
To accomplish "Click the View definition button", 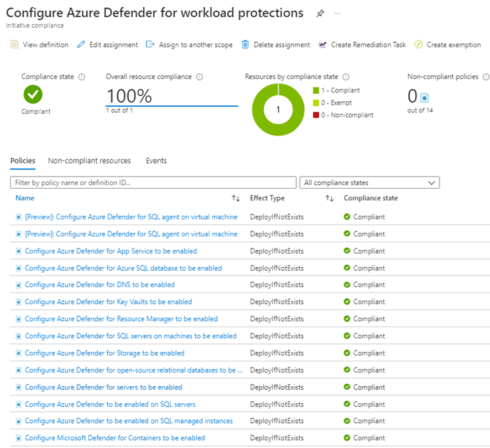I will (39, 45).
